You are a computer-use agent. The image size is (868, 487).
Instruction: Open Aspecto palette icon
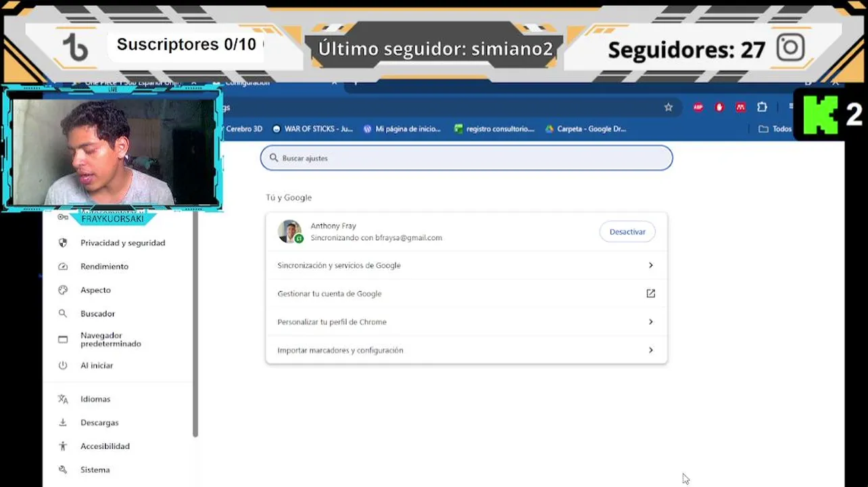63,290
